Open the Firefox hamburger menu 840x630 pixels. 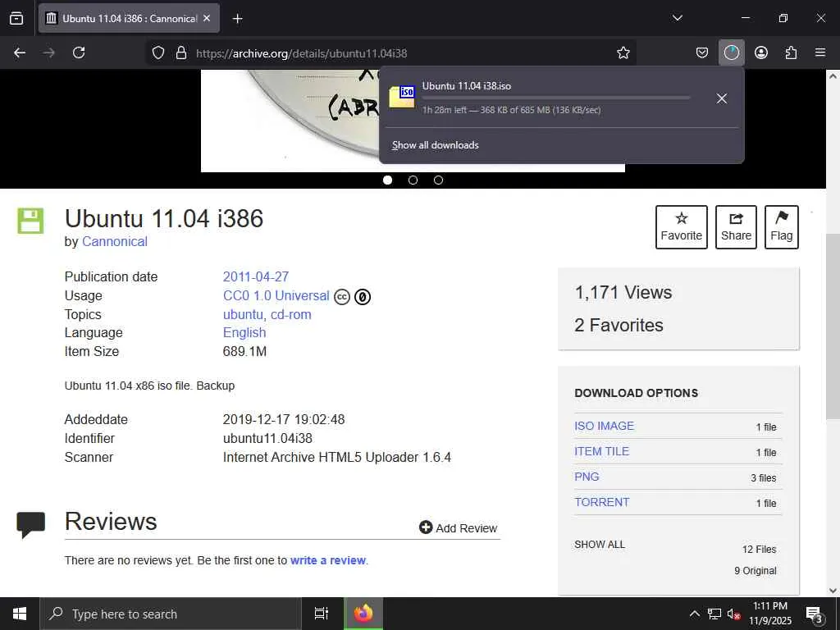pos(820,52)
